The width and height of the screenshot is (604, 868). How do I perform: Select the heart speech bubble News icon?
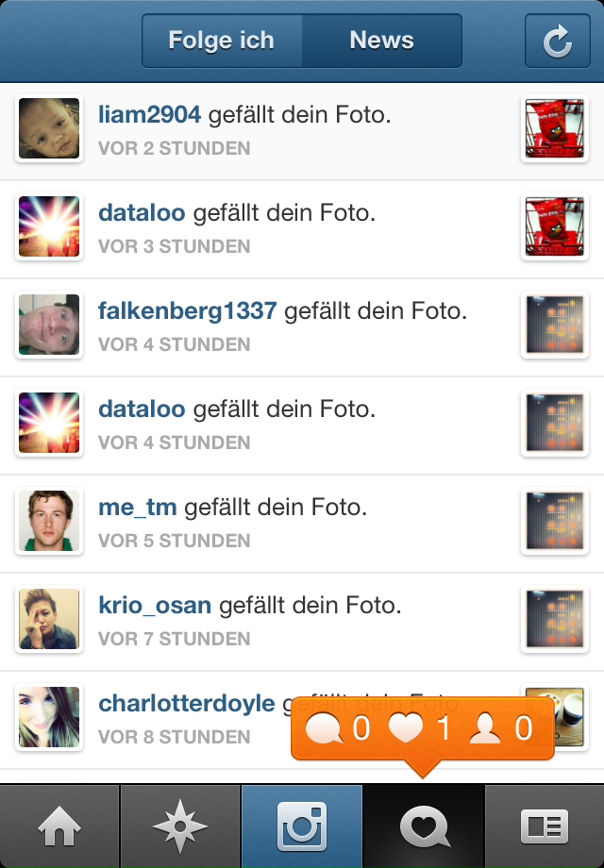pos(424,826)
